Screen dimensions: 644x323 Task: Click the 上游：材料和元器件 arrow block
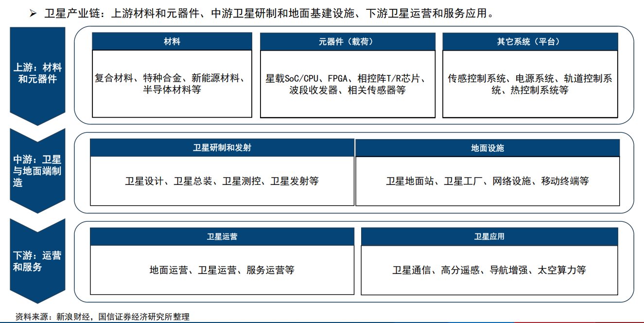(37, 73)
